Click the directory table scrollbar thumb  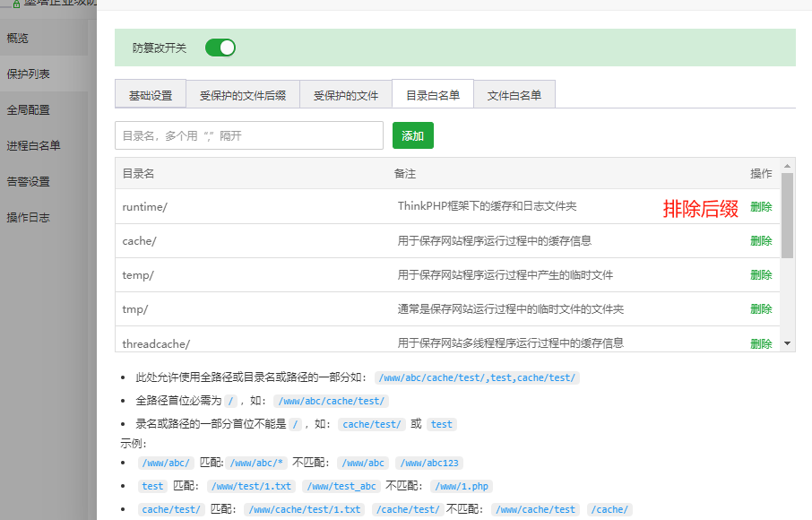point(787,215)
